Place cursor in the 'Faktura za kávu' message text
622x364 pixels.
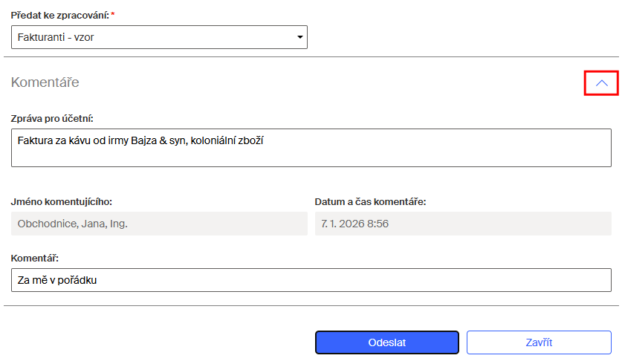pos(141,139)
